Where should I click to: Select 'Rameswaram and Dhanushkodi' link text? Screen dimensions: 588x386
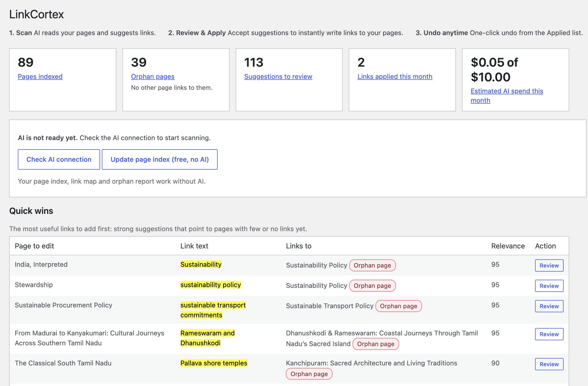coord(207,338)
